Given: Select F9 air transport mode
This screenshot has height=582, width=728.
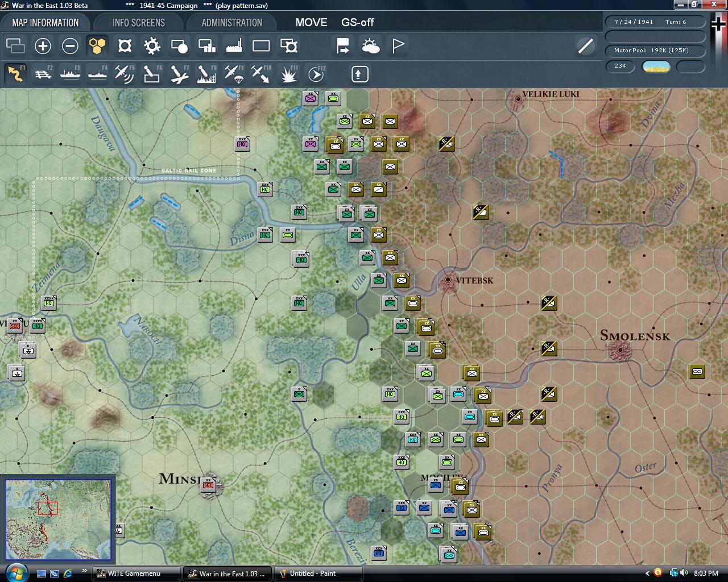Looking at the screenshot, I should (234, 74).
